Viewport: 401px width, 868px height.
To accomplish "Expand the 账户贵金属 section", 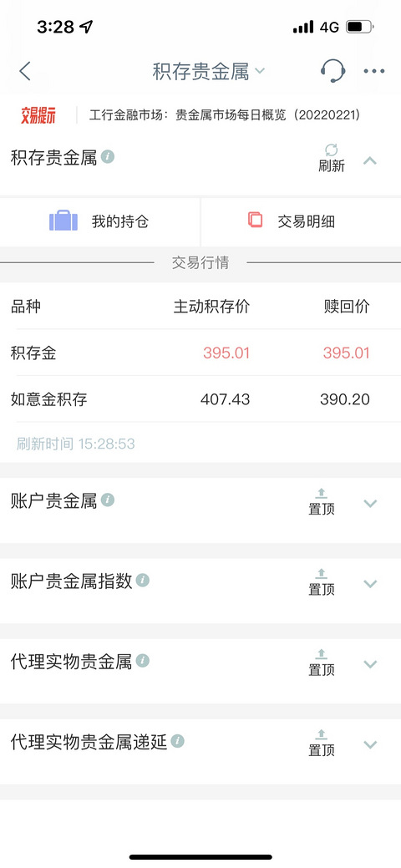I will click(370, 503).
